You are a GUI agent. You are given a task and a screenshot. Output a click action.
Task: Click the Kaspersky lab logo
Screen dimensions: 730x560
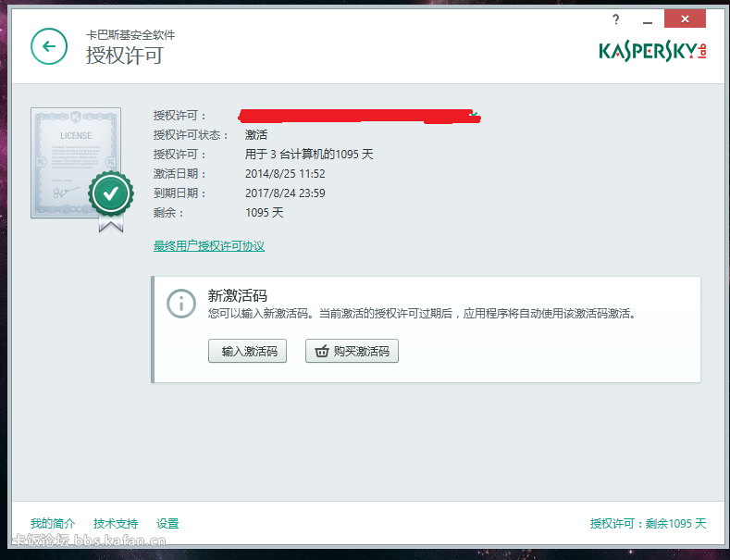click(652, 51)
